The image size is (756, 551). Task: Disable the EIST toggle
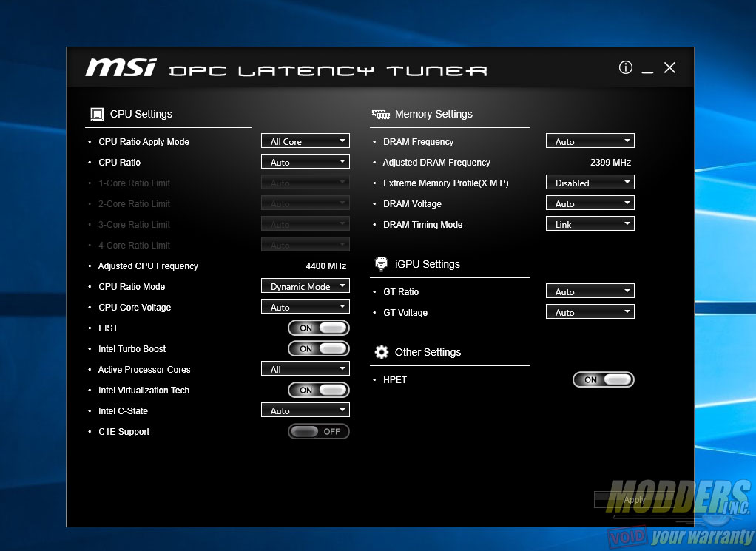tap(318, 328)
